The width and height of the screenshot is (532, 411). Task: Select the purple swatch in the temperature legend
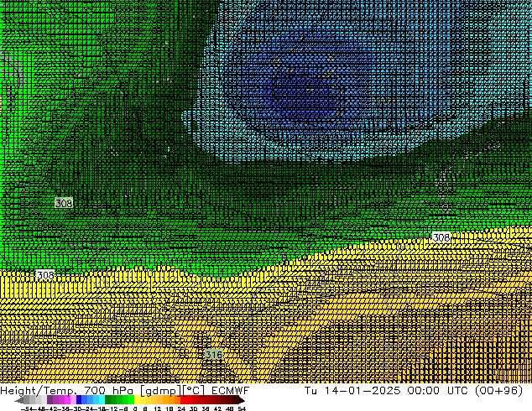(x=55, y=400)
